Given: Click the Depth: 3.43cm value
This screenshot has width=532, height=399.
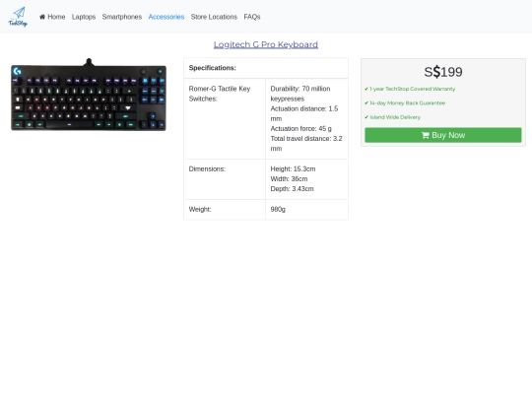Looking at the screenshot, I should (x=293, y=188).
